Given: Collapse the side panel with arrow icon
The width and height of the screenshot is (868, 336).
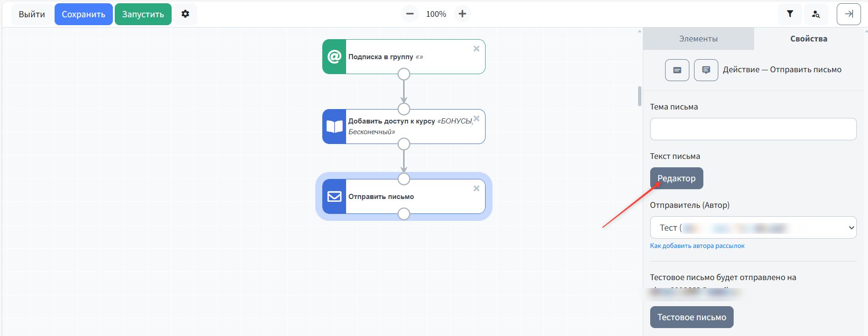Looking at the screenshot, I should click(x=848, y=14).
